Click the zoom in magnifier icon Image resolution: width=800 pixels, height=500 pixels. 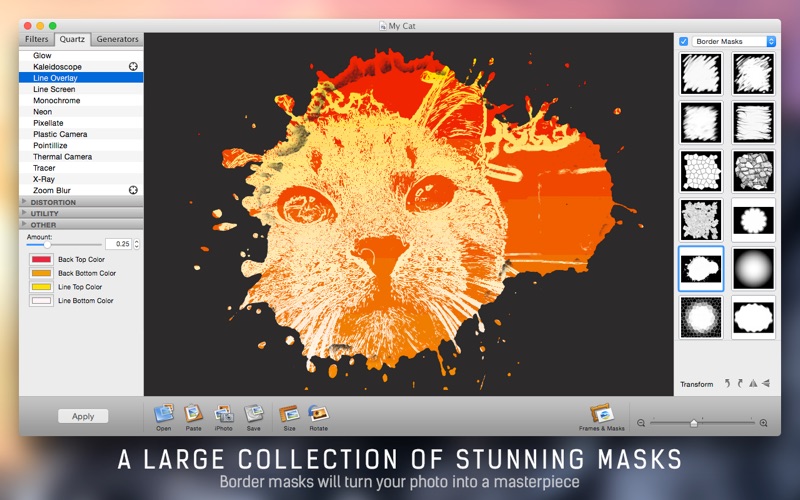click(764, 423)
